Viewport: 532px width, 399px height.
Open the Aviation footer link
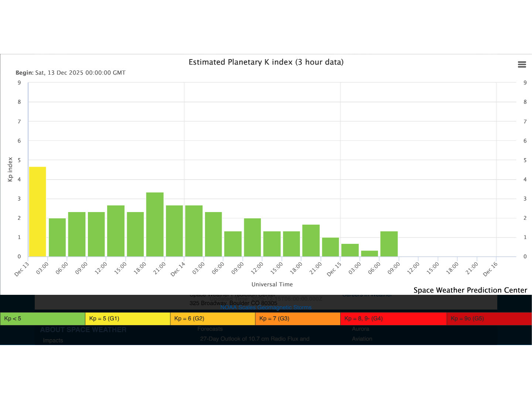(362, 339)
